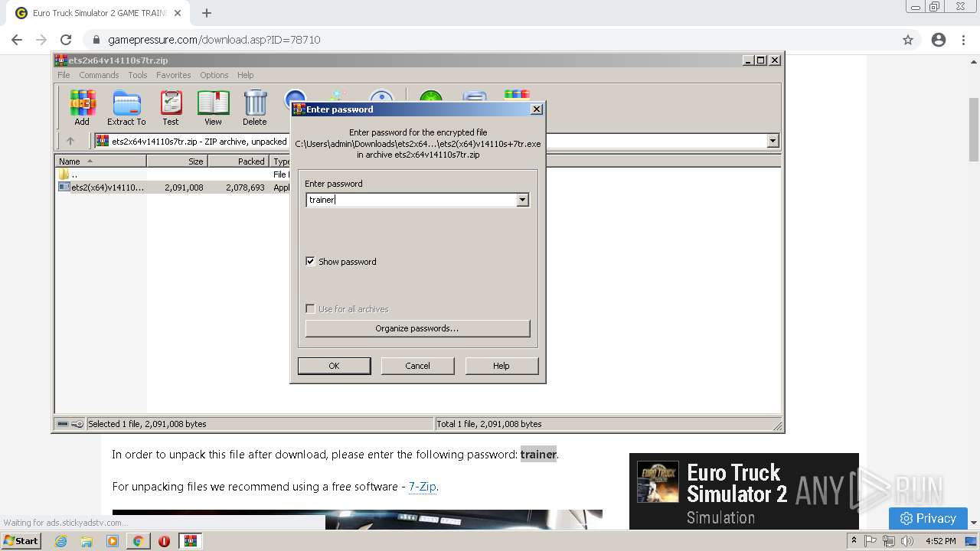Click the drive icon in WinRAR status bar

[x=63, y=424]
